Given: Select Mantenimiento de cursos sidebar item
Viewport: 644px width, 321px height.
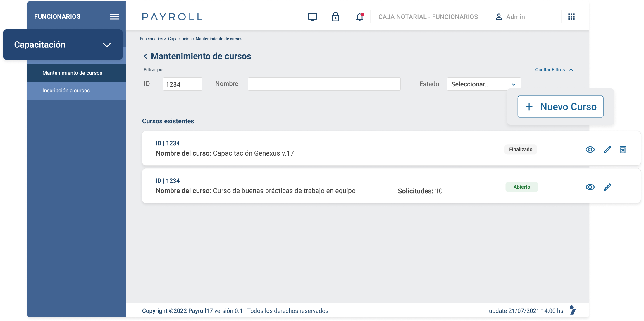Looking at the screenshot, I should pyautogui.click(x=72, y=73).
